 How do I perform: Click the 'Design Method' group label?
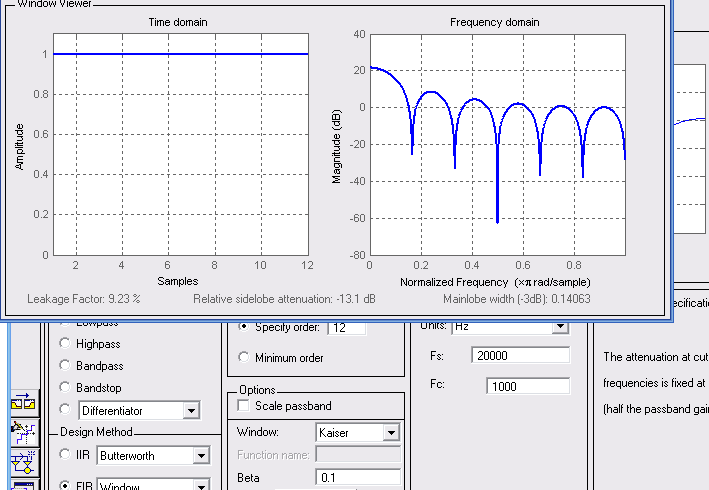[96, 432]
